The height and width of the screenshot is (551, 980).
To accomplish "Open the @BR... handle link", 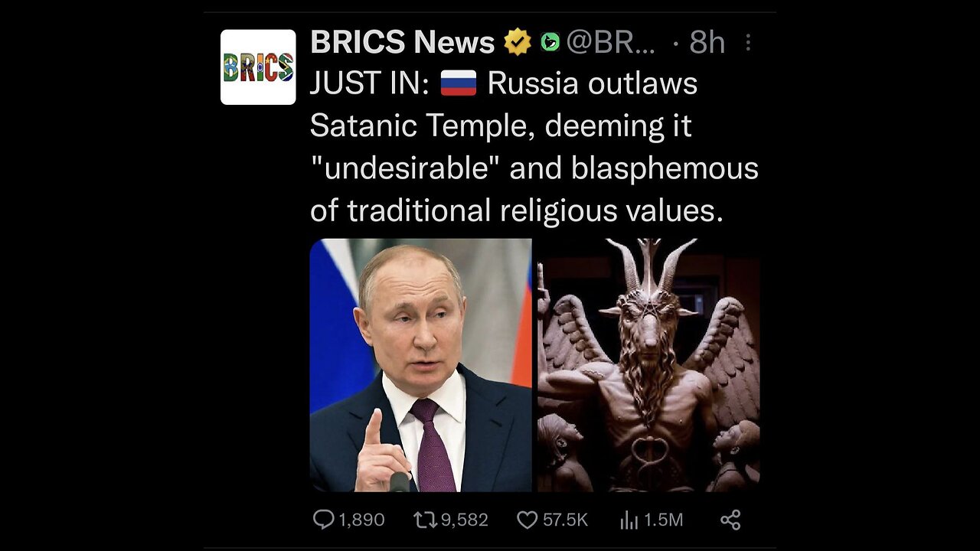I will [610, 42].
